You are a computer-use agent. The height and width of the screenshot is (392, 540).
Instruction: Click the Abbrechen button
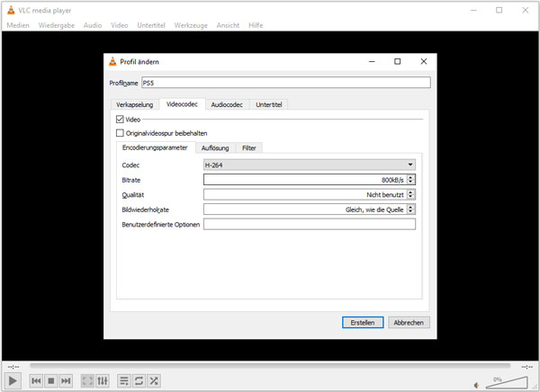click(409, 322)
